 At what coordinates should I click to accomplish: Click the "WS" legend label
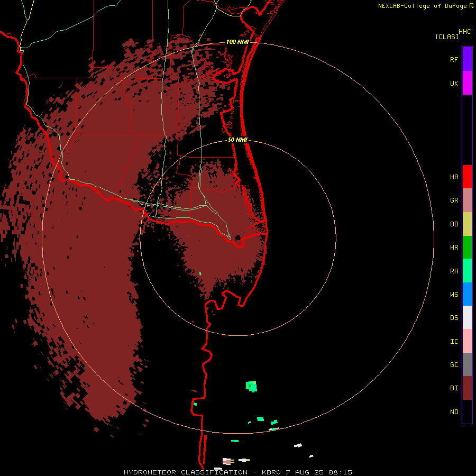[x=454, y=294]
